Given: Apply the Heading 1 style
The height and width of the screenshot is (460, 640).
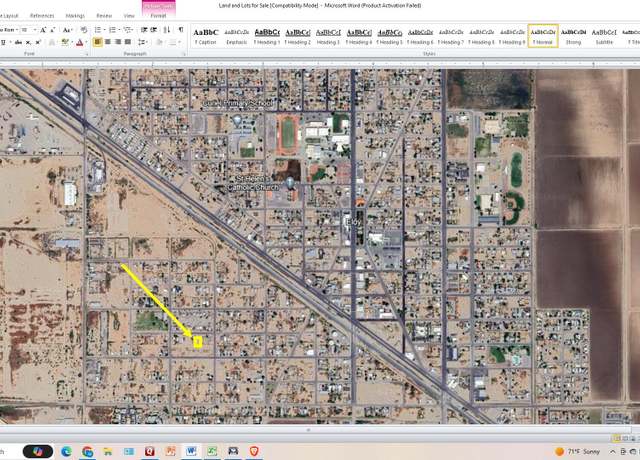Looking at the screenshot, I should 267,36.
